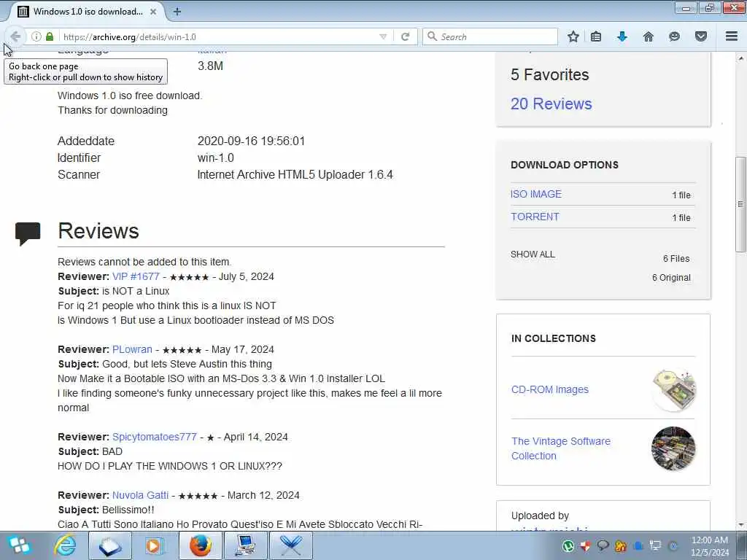Reload the current page
Viewport: 747px width, 560px height.
(406, 36)
